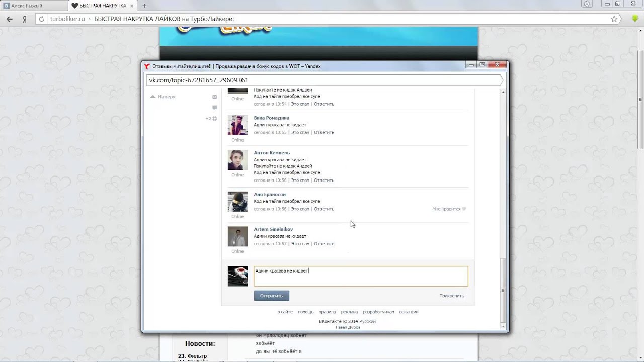Reply to Аня Ераносян's comment
Viewport: 644px width, 362px height.
click(324, 209)
